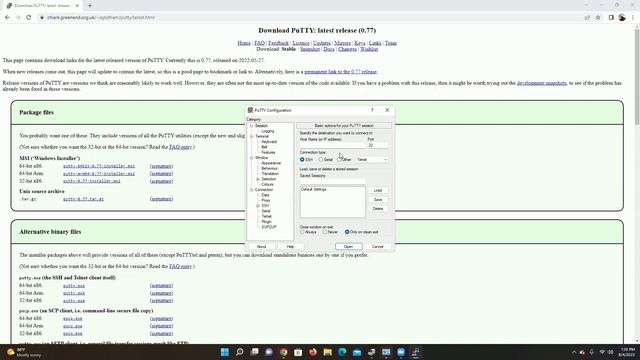
Task: Open taskbar Search icon
Action: (x=240, y=352)
